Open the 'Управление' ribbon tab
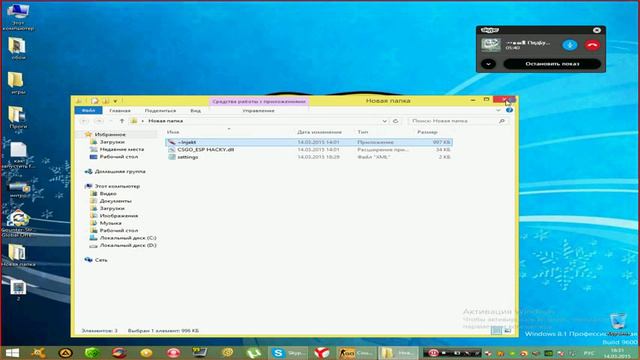 click(x=258, y=111)
